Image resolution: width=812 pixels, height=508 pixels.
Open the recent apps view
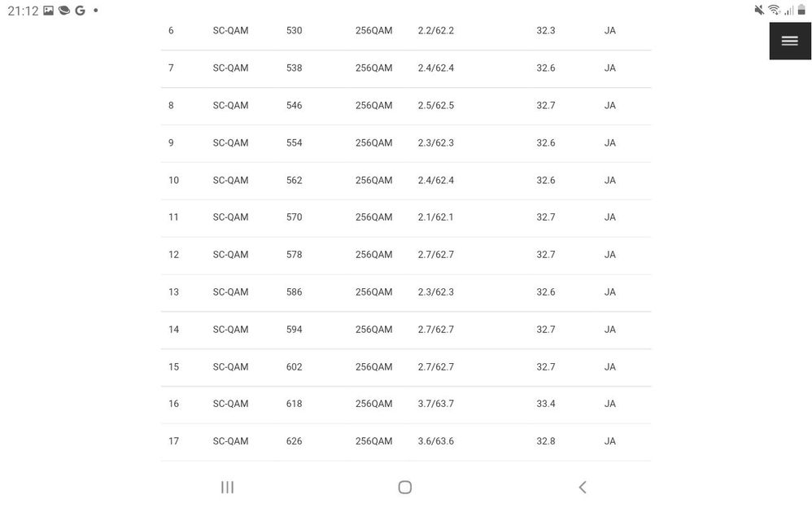228,487
